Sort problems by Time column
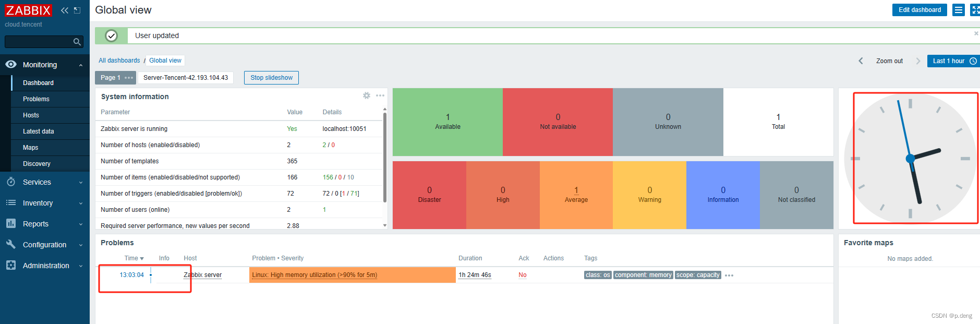Image resolution: width=980 pixels, height=324 pixels. pos(134,258)
